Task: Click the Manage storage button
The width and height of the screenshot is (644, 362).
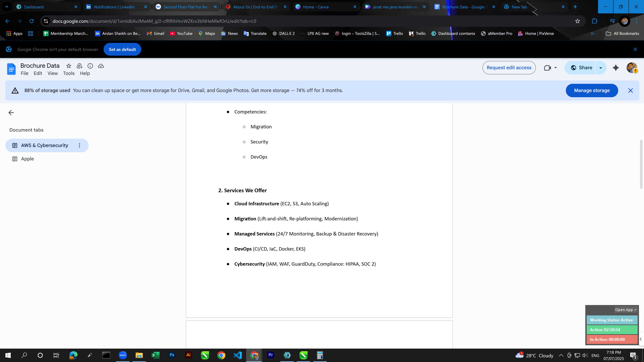Action: (592, 90)
